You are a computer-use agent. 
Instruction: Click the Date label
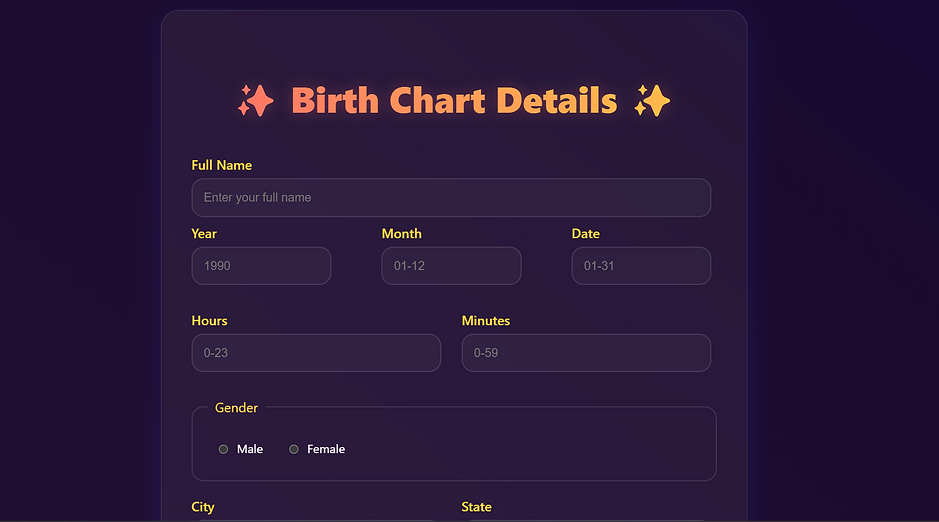pos(586,233)
